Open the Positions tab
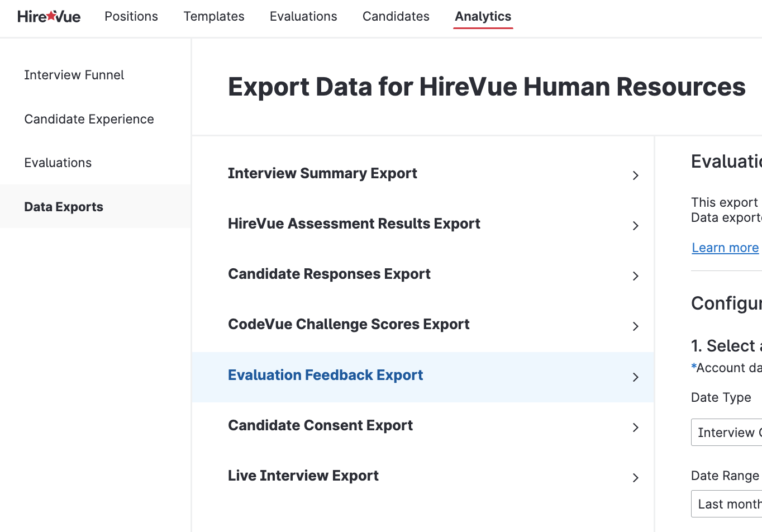 click(131, 17)
